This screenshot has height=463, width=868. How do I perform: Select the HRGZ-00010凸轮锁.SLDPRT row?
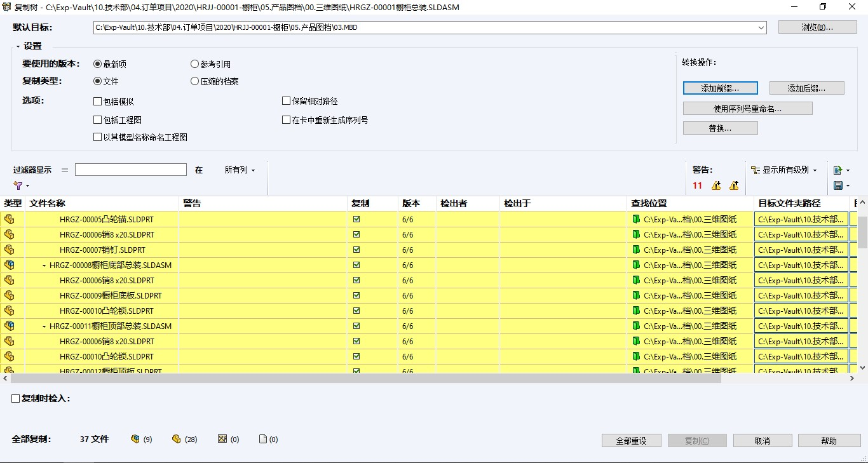pos(102,311)
